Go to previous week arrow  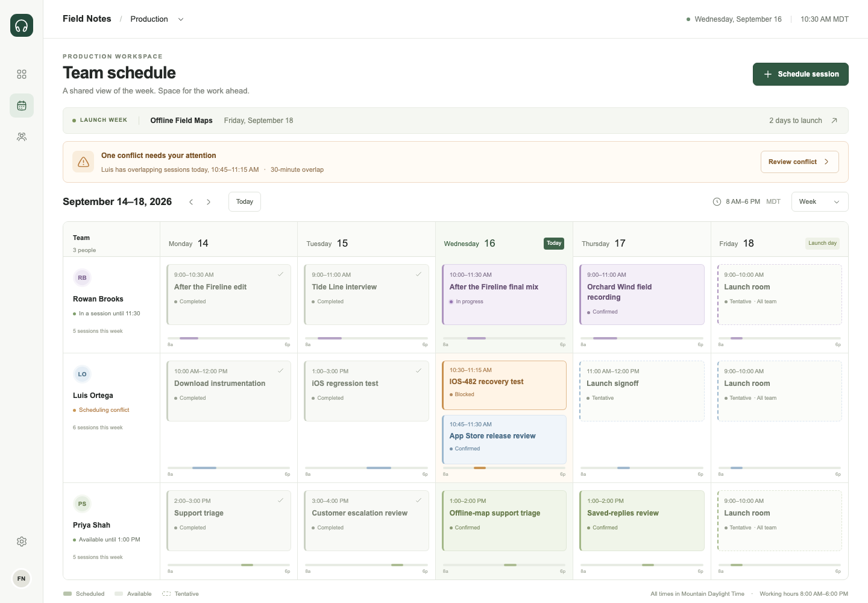tap(191, 202)
